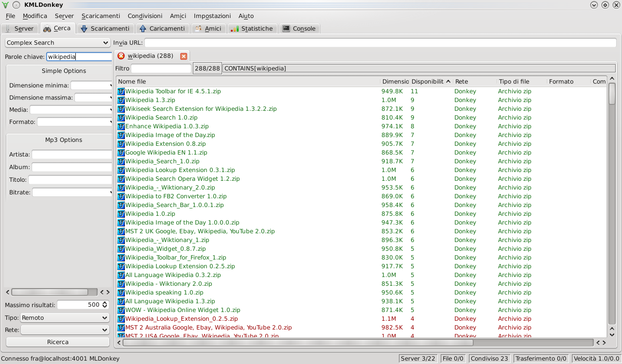Sort results by the Rete column header
This screenshot has width=622, height=364.
[475, 82]
